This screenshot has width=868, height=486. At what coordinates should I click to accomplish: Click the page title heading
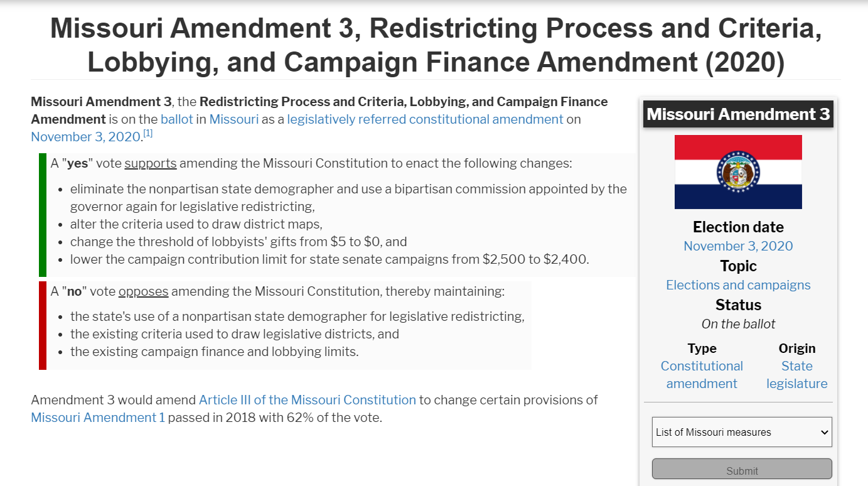pos(436,45)
